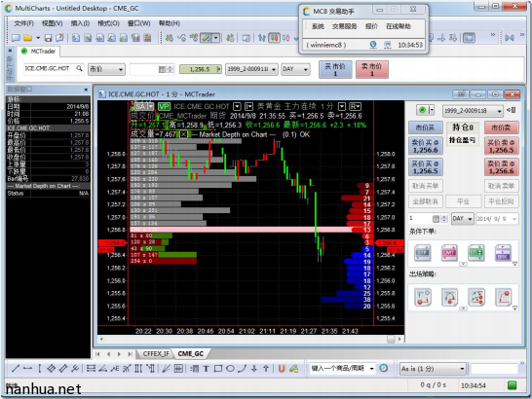The height and width of the screenshot is (399, 532).
Task: Click the green 1,256.5 price field
Action: (200, 69)
